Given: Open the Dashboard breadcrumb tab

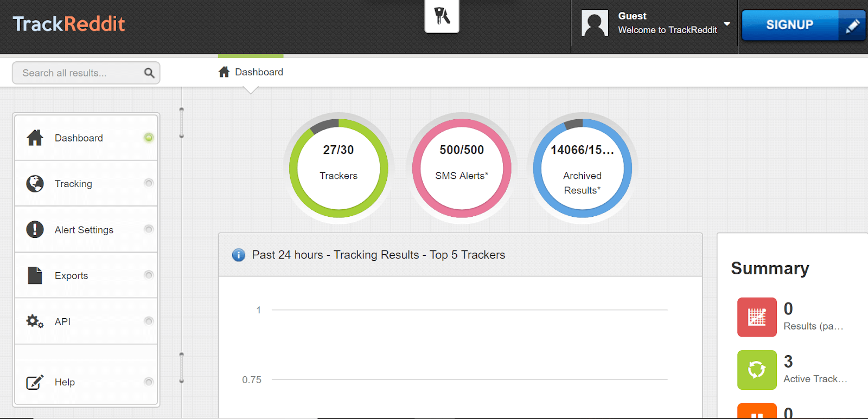Looking at the screenshot, I should 251,72.
